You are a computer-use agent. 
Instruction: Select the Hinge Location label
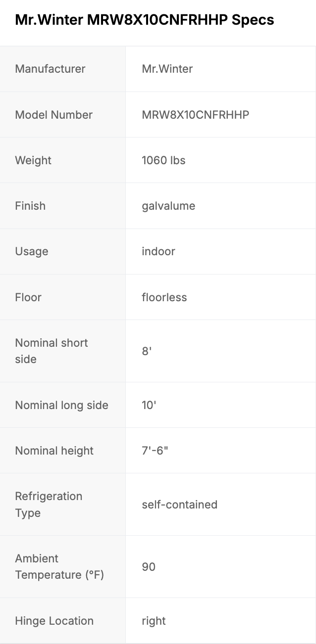click(x=54, y=621)
